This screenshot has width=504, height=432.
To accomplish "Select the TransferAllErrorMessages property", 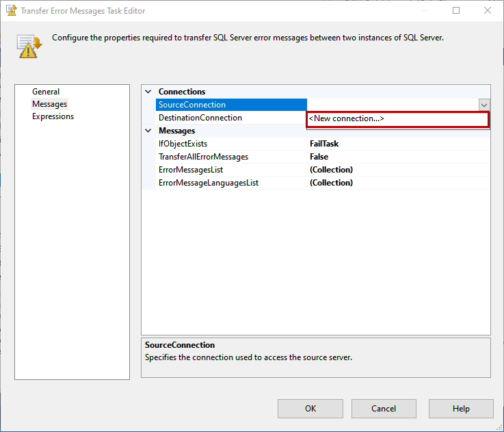I will (203, 157).
